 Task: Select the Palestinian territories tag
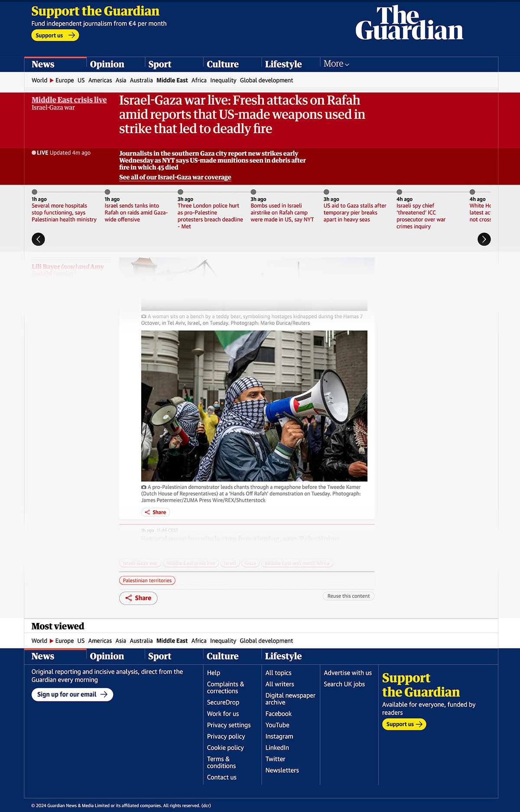(x=147, y=580)
